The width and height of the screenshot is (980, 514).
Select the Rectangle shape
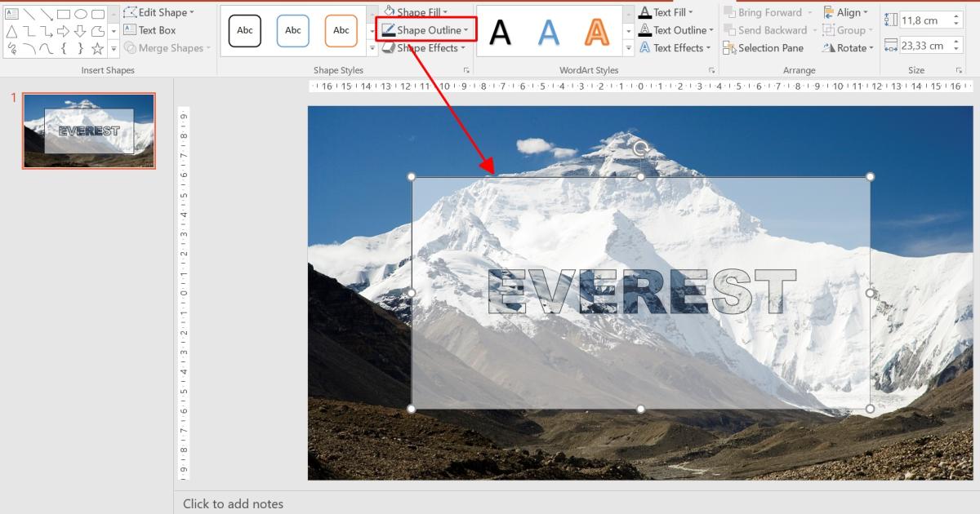64,14
